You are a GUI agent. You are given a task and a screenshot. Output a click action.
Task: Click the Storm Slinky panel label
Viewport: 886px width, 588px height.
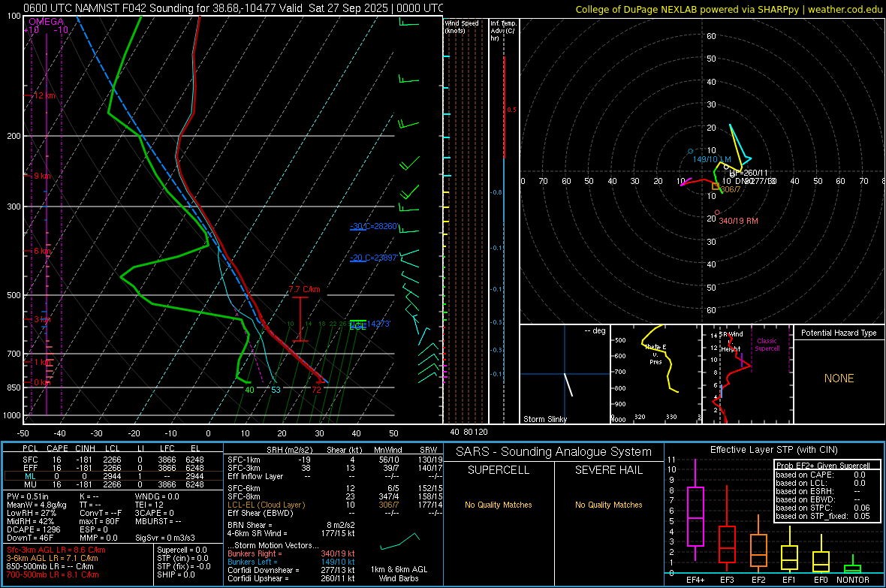tap(545, 419)
